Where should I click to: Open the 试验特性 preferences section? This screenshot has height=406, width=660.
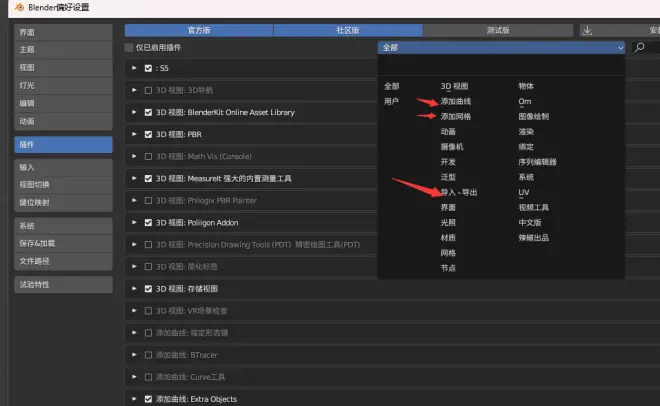pos(64,285)
